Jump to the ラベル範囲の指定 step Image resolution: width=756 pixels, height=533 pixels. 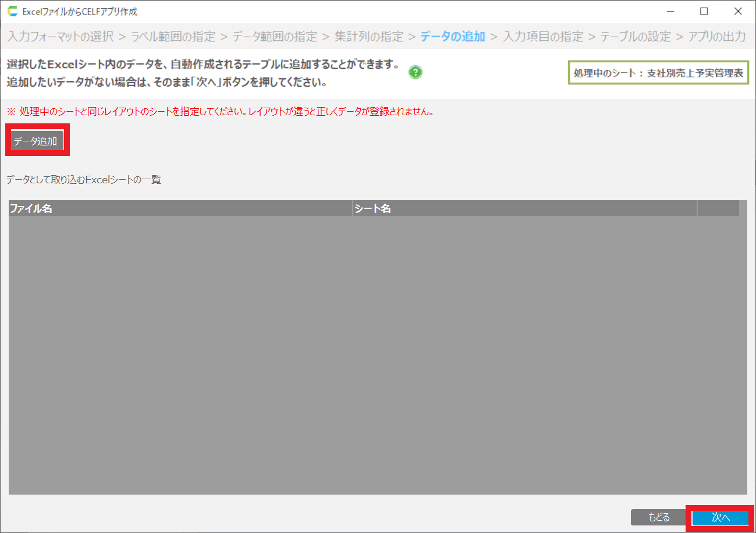coord(173,37)
